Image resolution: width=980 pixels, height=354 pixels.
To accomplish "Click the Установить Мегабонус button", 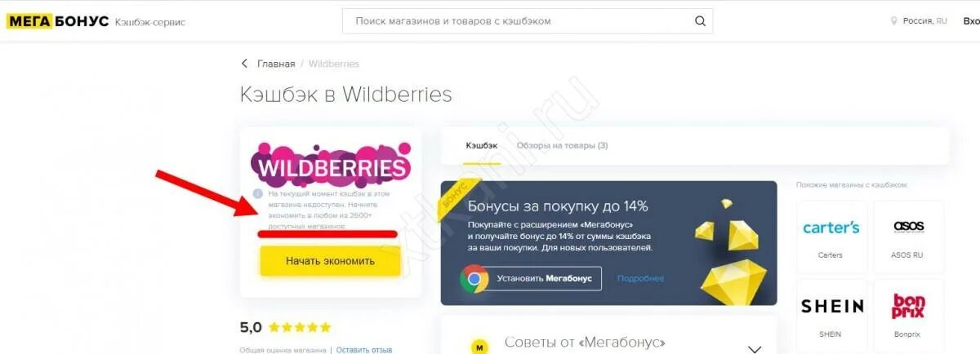I will pos(531,278).
